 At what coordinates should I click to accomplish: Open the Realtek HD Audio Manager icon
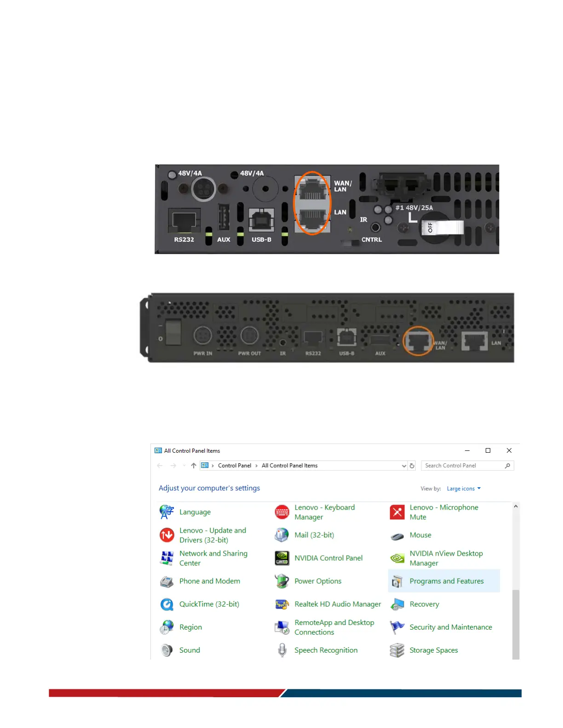click(x=281, y=604)
